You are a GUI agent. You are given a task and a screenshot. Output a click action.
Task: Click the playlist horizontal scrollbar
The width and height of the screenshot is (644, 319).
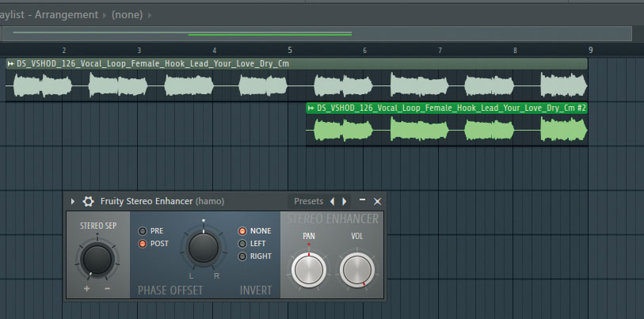click(317, 34)
